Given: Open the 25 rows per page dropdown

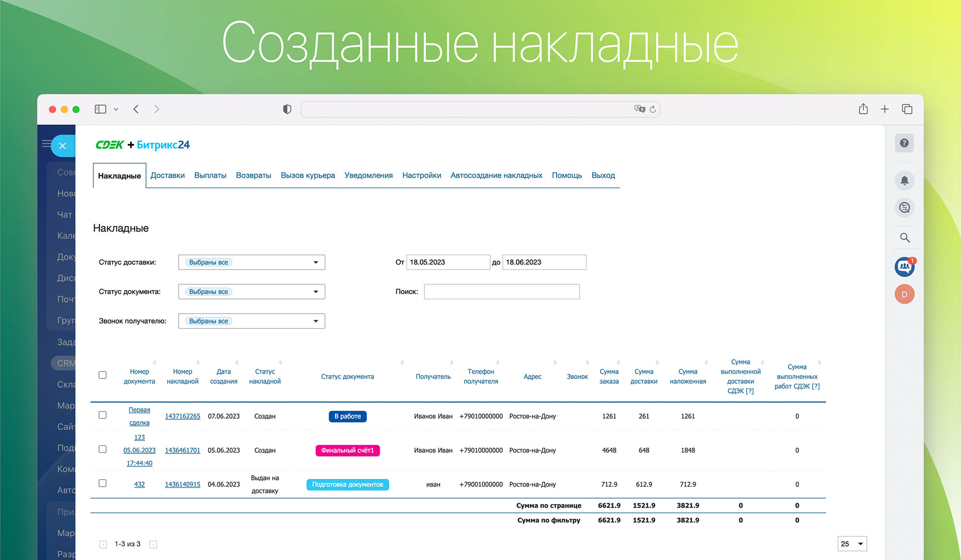Looking at the screenshot, I should tap(852, 544).
